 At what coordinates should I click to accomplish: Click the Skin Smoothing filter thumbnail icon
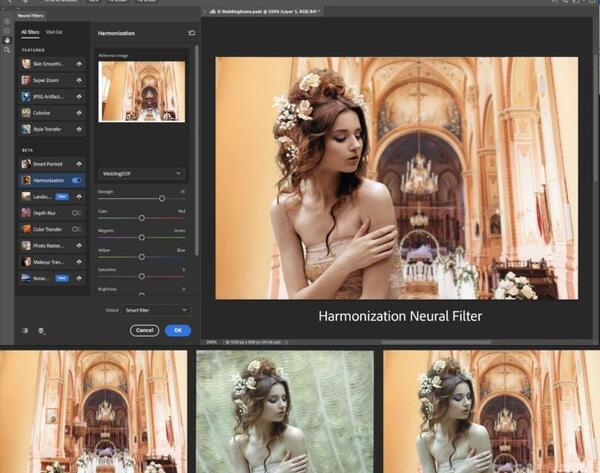point(26,64)
